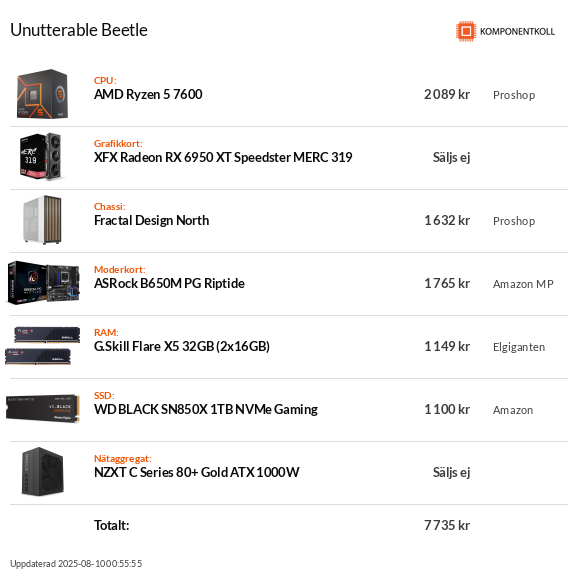Visit Proshop store for the CPU
The image size is (577, 577).
click(514, 95)
